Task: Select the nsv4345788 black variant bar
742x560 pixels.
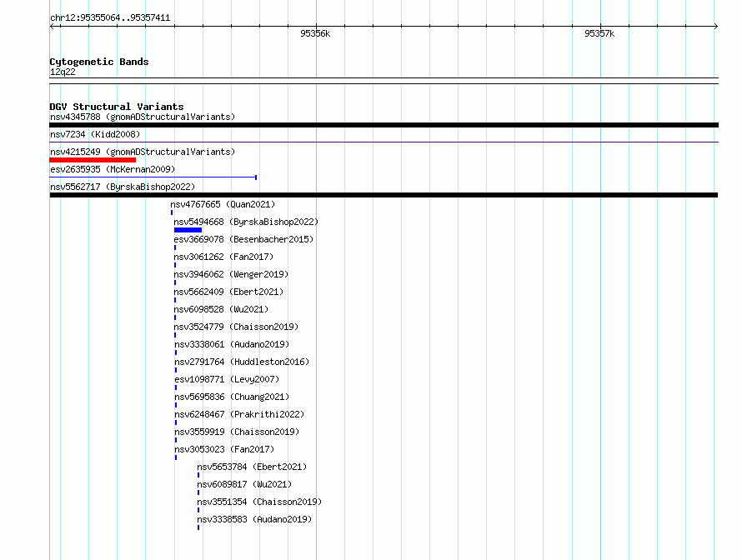Action: point(384,125)
